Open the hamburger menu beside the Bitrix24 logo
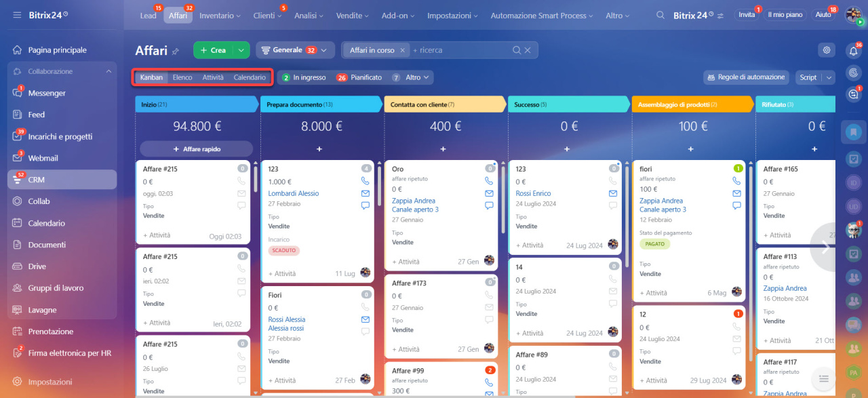This screenshot has width=868, height=398. (x=17, y=15)
